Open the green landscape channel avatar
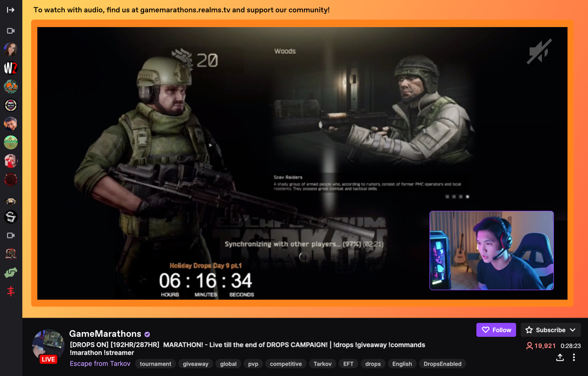The image size is (588, 376). coord(11,142)
